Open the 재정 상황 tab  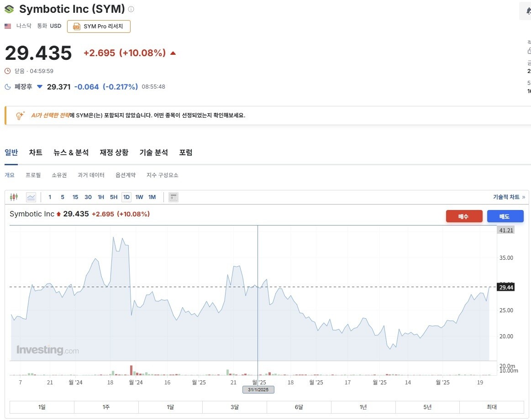[x=114, y=152]
